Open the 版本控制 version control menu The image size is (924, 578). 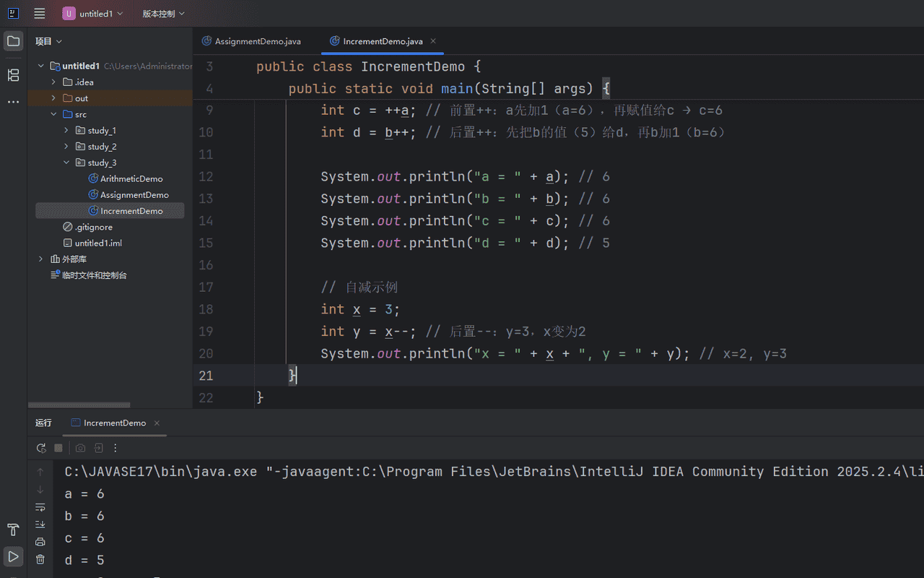163,14
